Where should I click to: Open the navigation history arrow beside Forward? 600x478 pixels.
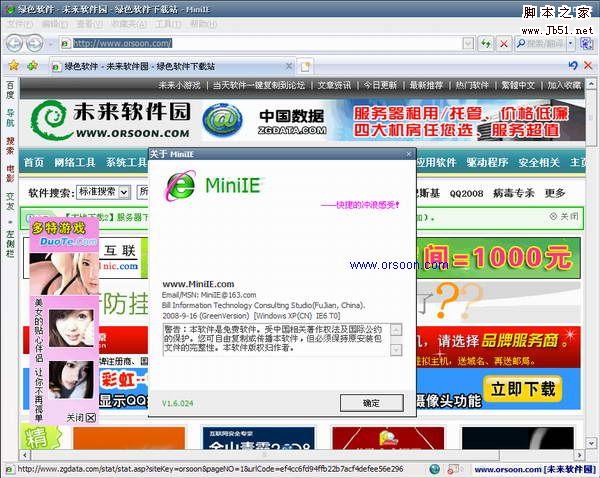(x=51, y=44)
